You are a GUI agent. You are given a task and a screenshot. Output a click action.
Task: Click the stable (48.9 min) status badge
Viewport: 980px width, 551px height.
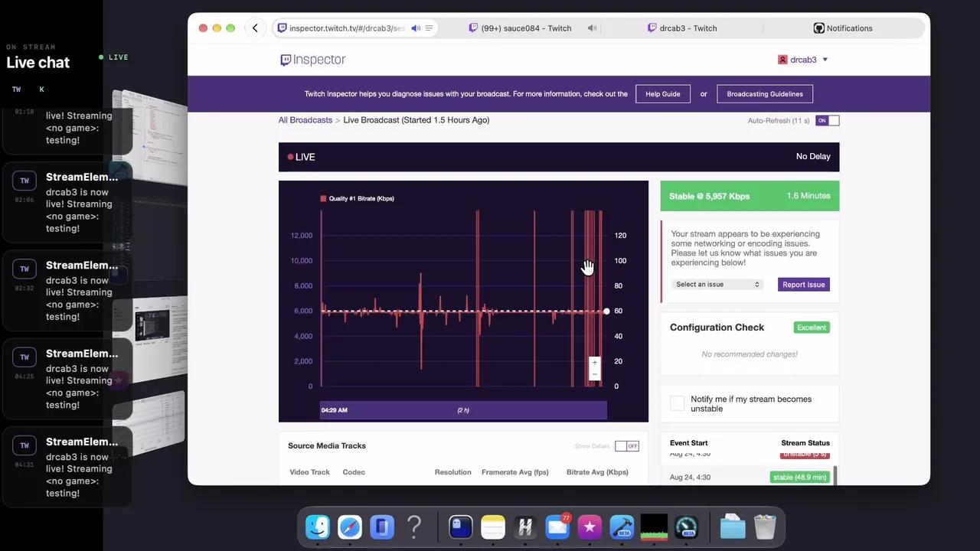click(x=800, y=478)
